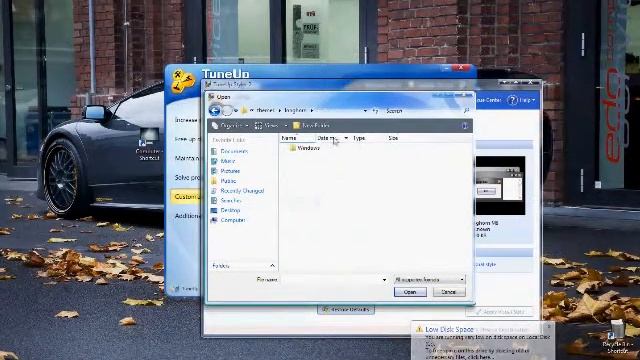Open the address bar history dropdown
Screen dimensions: 640x360
pyautogui.click(x=365, y=111)
